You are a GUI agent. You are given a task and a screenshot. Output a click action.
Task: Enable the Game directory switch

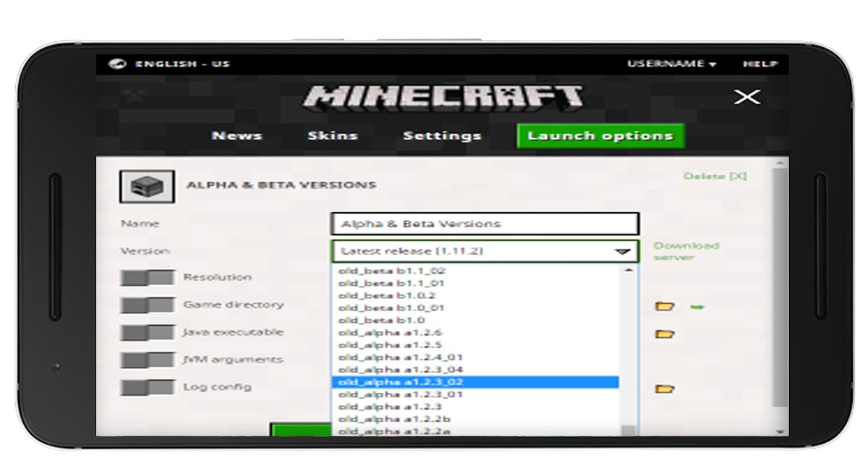tap(148, 305)
